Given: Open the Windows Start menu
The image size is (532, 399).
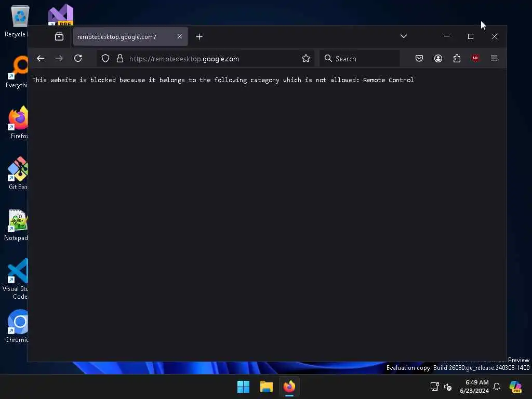Looking at the screenshot, I should tap(243, 387).
